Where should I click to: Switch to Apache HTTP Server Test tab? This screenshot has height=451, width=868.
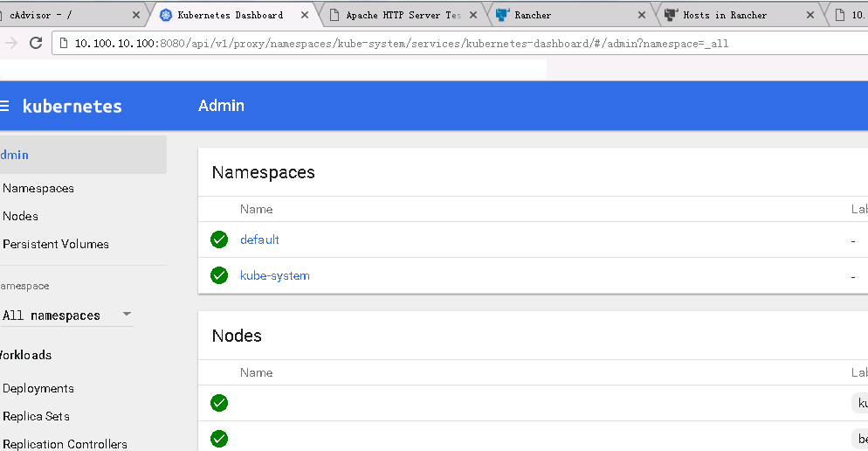pyautogui.click(x=403, y=16)
